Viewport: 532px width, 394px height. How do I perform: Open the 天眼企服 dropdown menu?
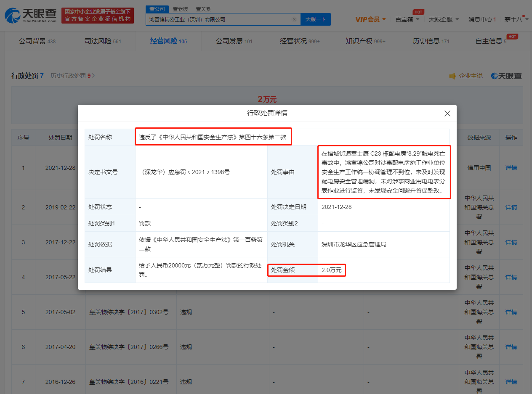point(444,19)
